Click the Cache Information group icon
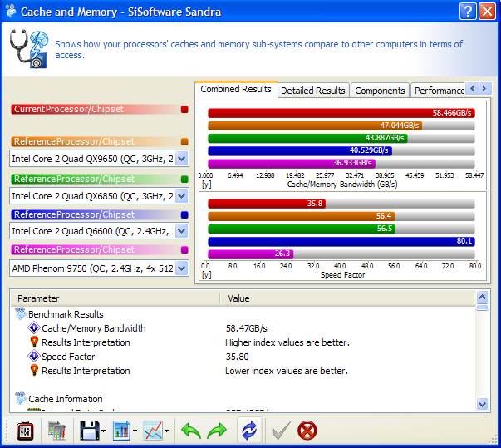This screenshot has height=448, width=501. click(21, 398)
